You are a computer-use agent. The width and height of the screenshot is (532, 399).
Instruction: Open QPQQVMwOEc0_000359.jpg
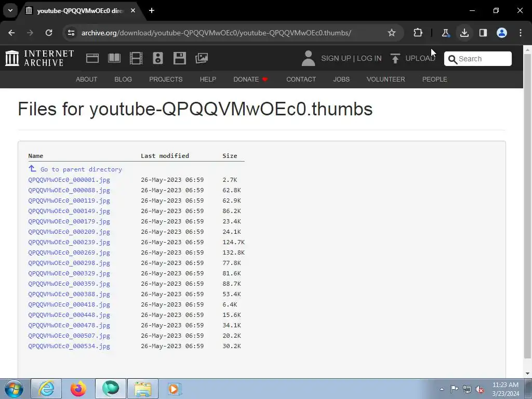[69, 284]
